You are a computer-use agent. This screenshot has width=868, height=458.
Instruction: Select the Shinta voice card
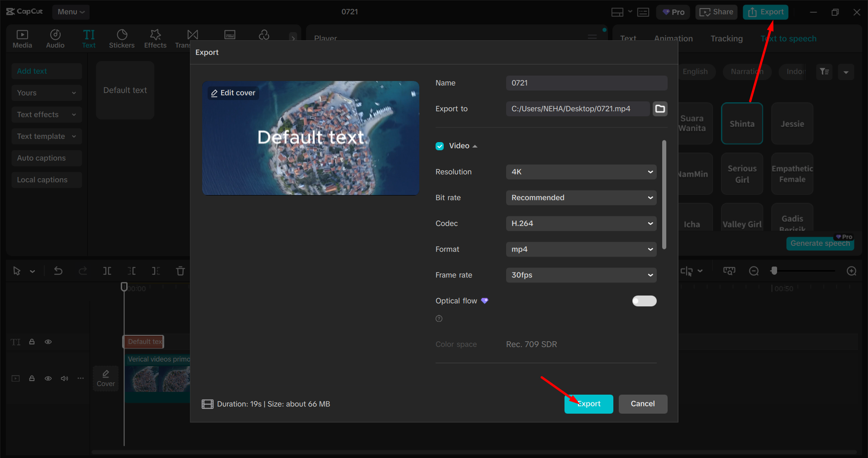tap(742, 124)
